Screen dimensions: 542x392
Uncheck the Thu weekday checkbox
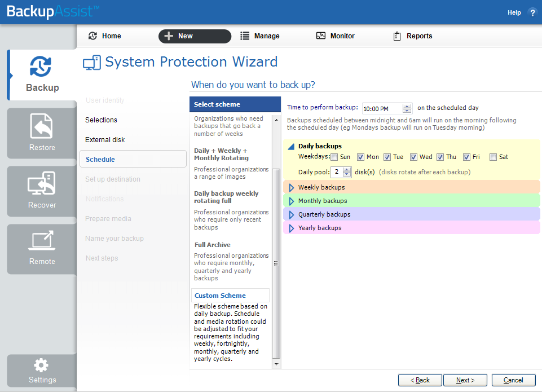click(x=440, y=157)
